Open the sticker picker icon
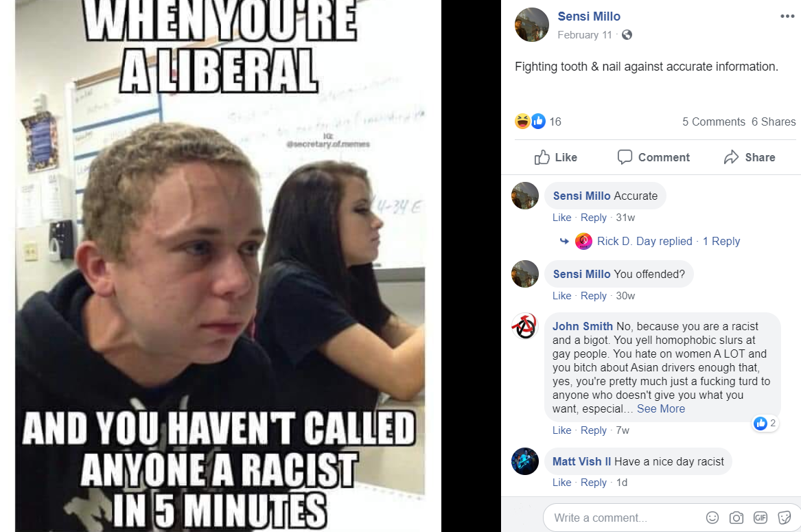801x532 pixels. [x=784, y=518]
